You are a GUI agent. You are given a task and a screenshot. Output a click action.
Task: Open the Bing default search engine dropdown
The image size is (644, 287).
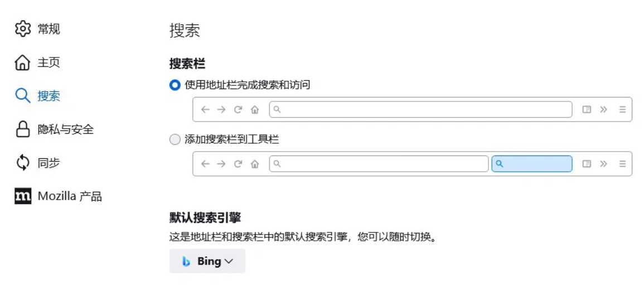tap(207, 261)
